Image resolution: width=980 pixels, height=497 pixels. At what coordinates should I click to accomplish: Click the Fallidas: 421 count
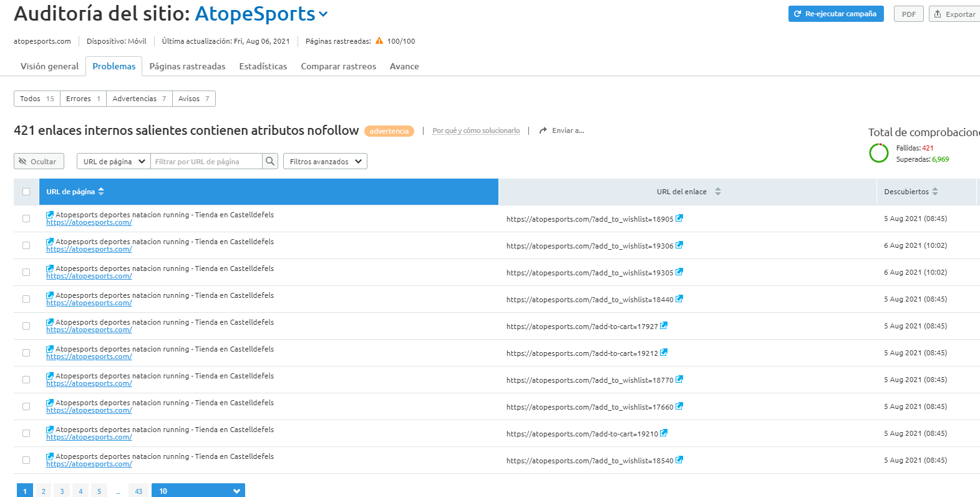(x=915, y=148)
